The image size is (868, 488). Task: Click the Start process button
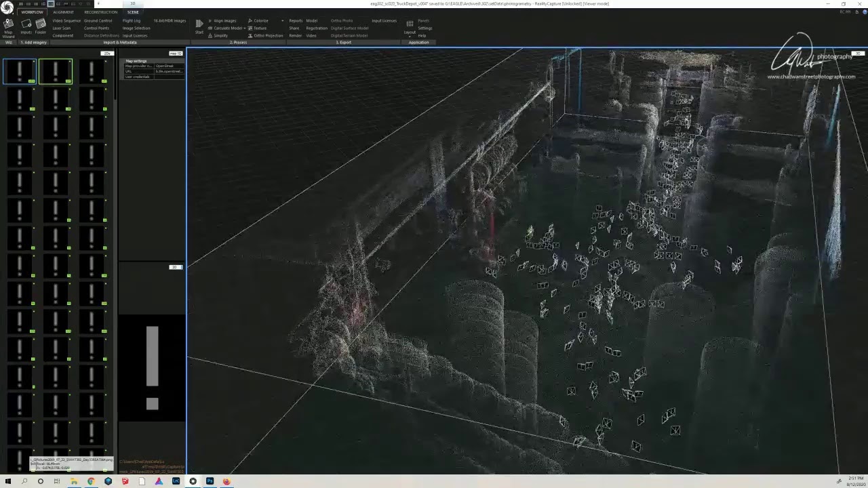coord(199,26)
